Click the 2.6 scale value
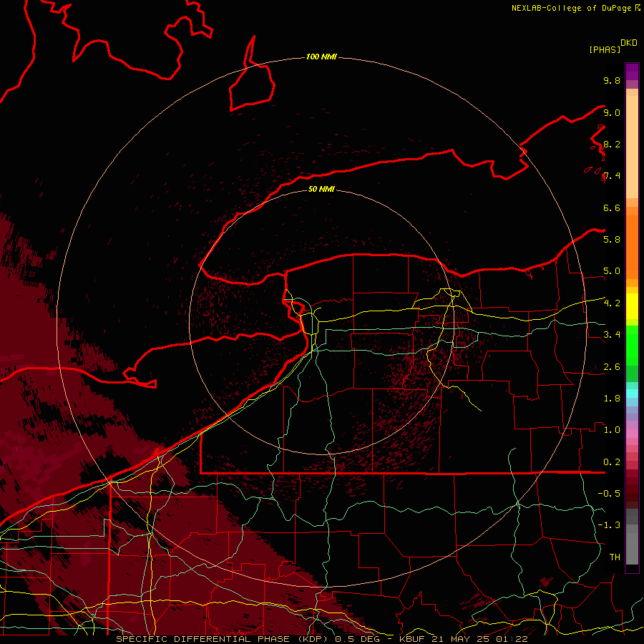Screen dimensions: 644x644 pyautogui.click(x=612, y=367)
